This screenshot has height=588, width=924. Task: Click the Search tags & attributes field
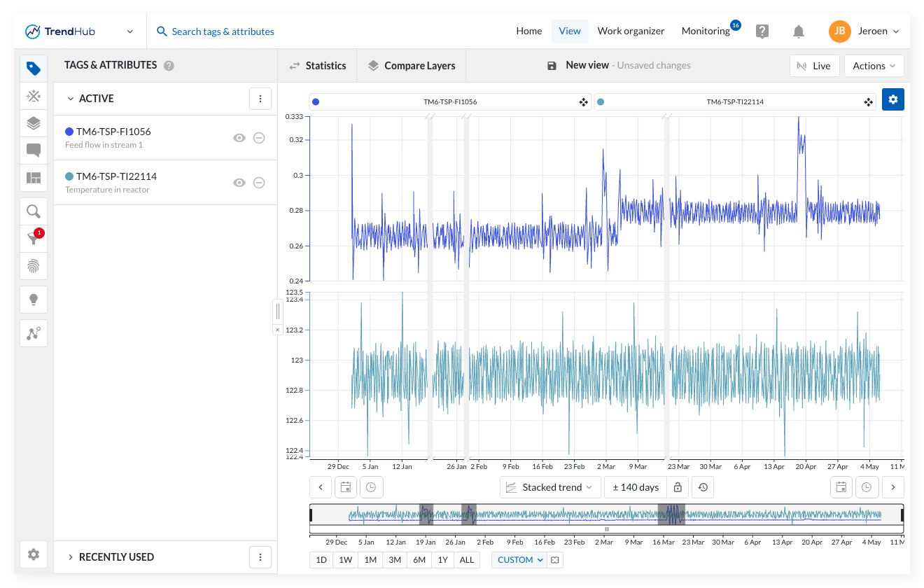coord(223,31)
